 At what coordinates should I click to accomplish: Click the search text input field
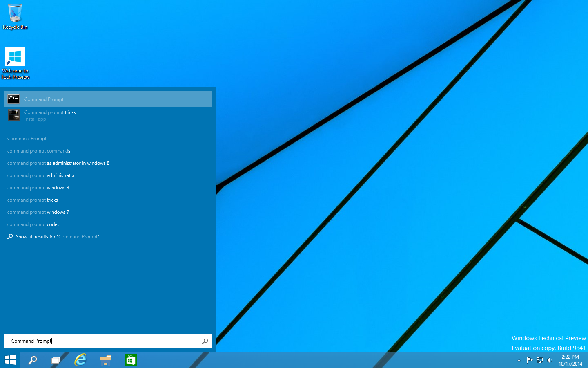[x=102, y=341]
